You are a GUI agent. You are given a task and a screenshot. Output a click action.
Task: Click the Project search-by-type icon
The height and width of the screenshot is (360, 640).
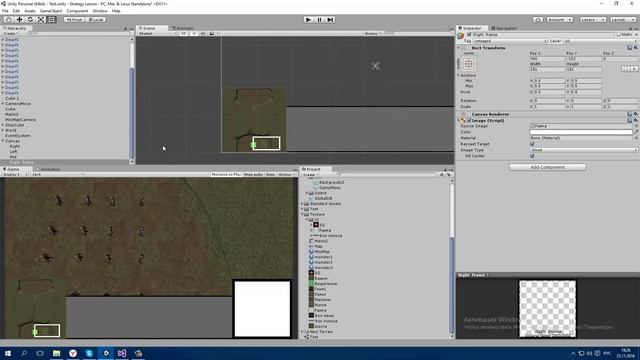(442, 175)
